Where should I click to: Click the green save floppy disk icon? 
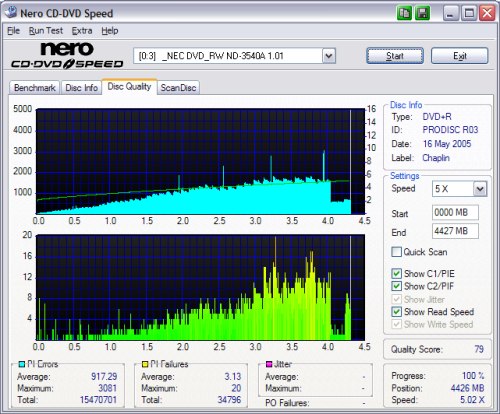click(x=422, y=13)
